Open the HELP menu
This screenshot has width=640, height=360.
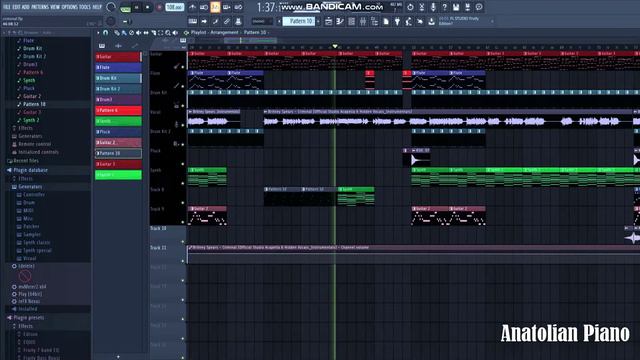[x=97, y=7]
